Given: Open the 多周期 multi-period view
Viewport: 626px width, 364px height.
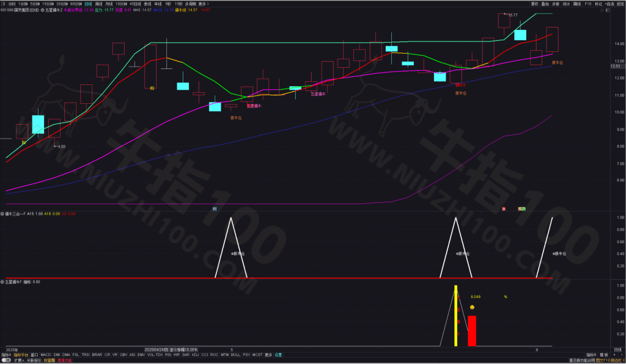Looking at the screenshot, I should pos(191,4).
